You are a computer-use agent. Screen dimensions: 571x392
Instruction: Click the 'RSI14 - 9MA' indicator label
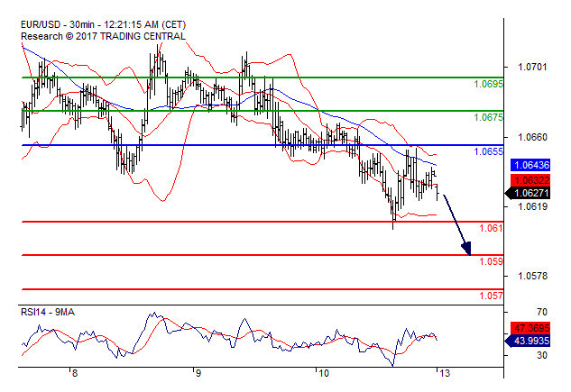48,313
